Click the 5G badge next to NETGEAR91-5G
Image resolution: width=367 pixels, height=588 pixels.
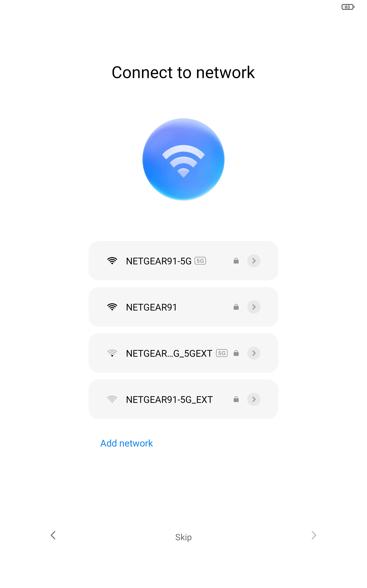pyautogui.click(x=200, y=261)
